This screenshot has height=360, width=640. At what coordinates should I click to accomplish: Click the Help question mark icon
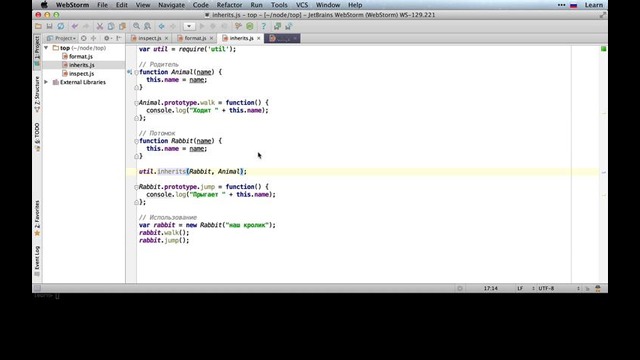click(x=264, y=26)
